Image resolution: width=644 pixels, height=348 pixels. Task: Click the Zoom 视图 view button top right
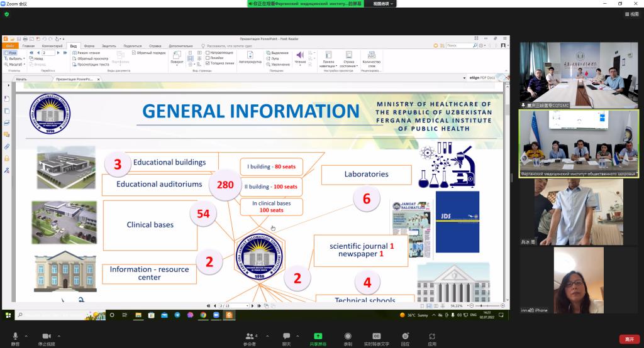[x=632, y=14]
